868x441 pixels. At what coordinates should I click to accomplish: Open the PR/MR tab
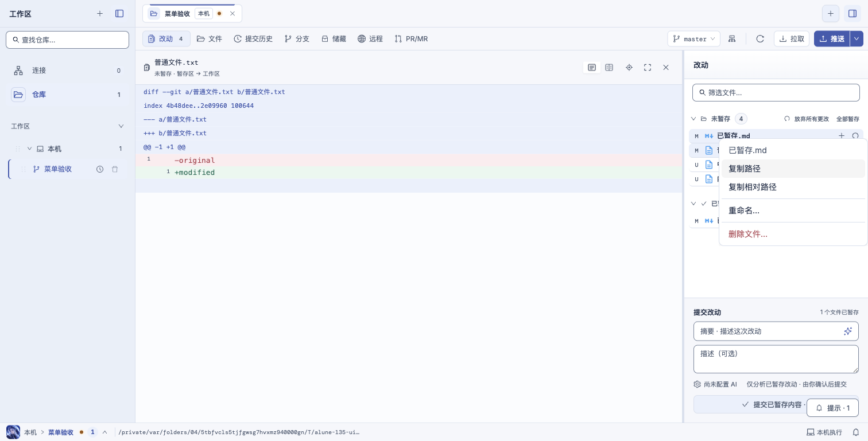(411, 39)
